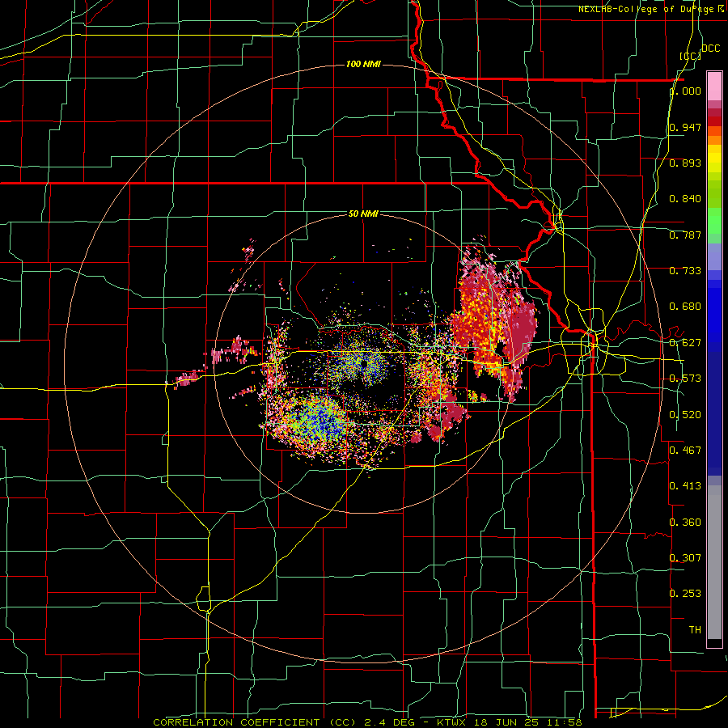728x728 pixels.
Task: Click the 0.947 scale value
Action: pos(685,127)
